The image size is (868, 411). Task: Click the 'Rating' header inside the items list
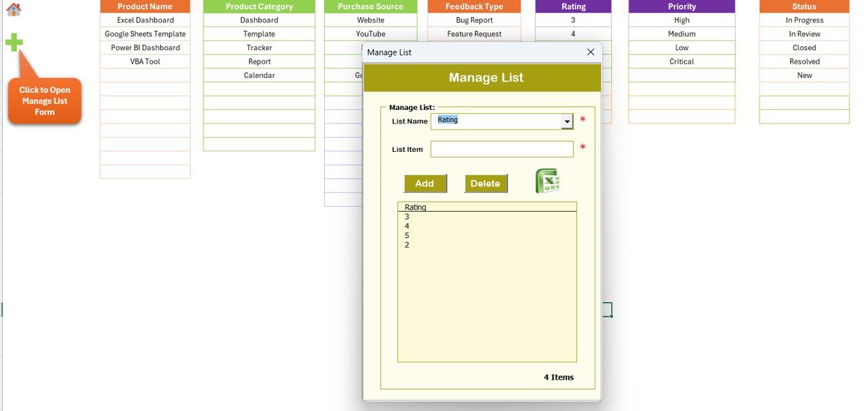point(415,206)
